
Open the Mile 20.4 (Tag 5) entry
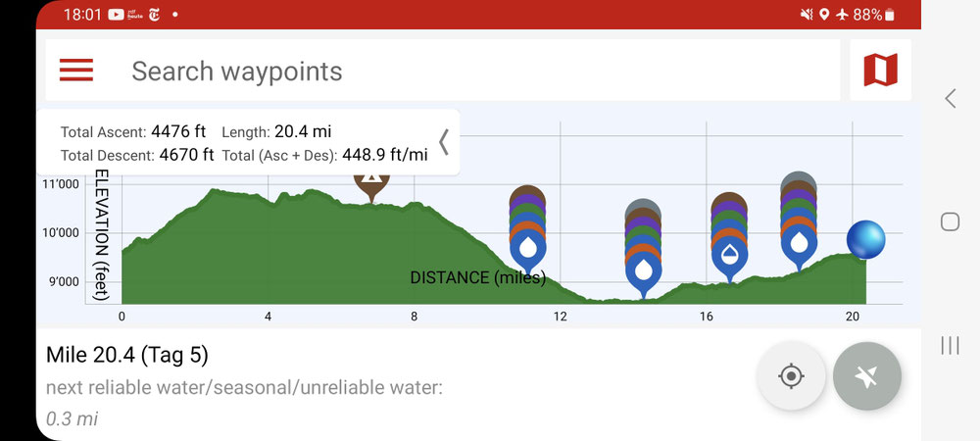(127, 356)
